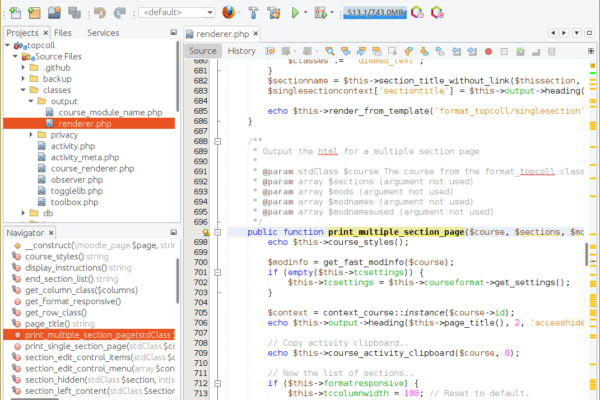Click the Shift Line Left icon
Viewport: 600px width, 400px height.
point(456,51)
